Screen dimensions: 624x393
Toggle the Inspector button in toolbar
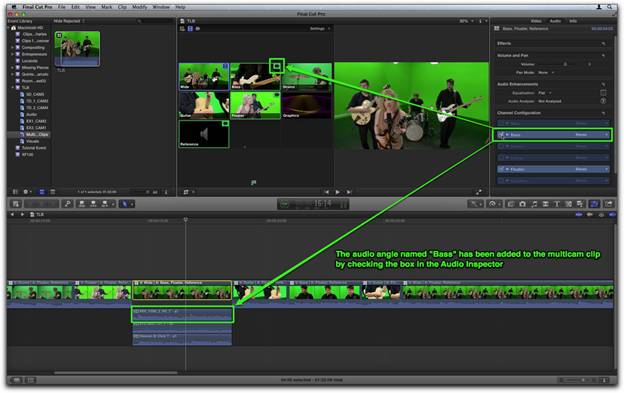click(594, 204)
